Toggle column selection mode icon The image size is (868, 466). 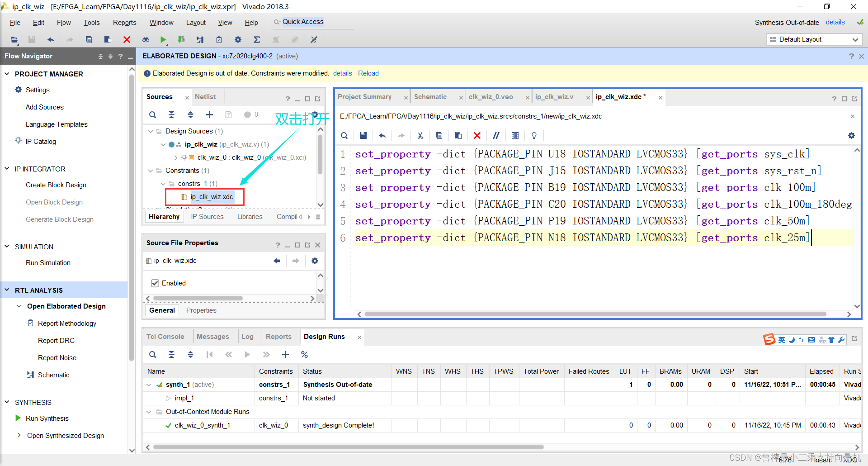tap(515, 136)
